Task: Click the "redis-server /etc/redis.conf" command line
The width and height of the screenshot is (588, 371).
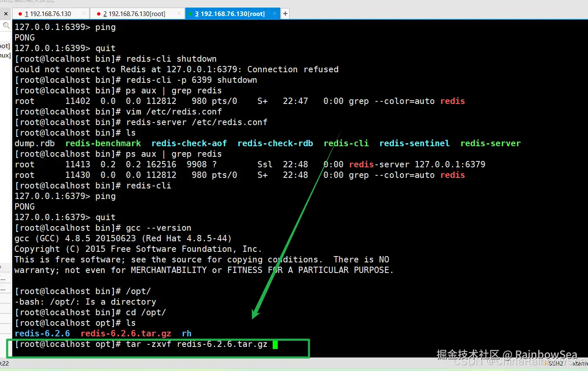Action: [x=141, y=122]
